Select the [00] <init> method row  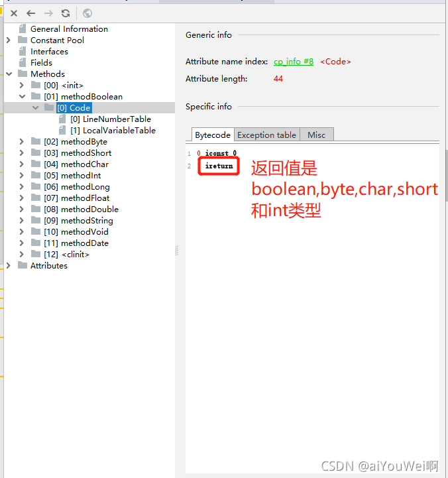64,86
